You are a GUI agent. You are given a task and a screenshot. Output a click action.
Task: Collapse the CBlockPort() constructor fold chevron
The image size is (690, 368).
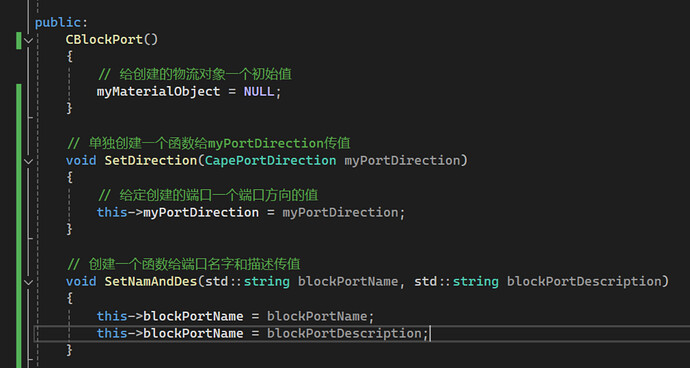pos(28,40)
